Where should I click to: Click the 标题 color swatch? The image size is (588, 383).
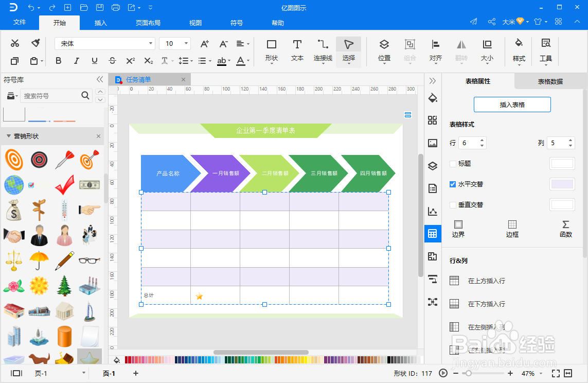[562, 164]
